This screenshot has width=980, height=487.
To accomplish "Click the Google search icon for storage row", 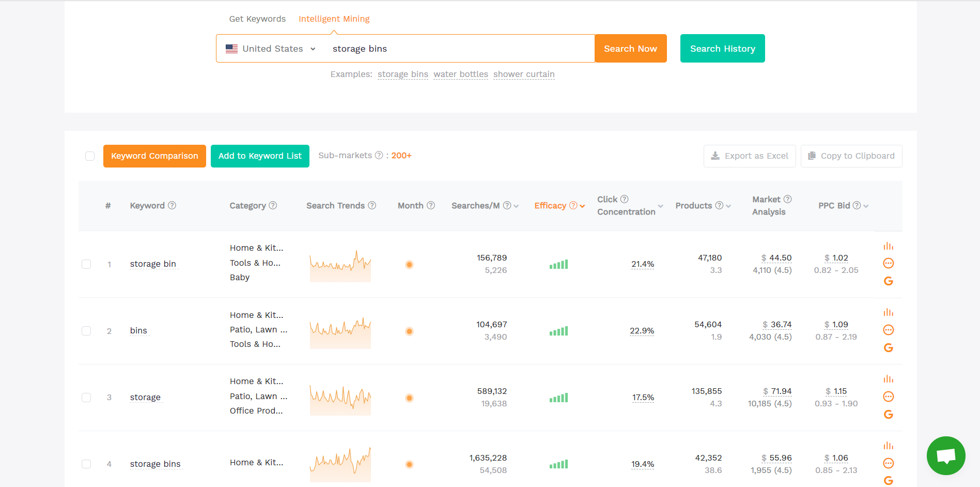I will [x=888, y=414].
